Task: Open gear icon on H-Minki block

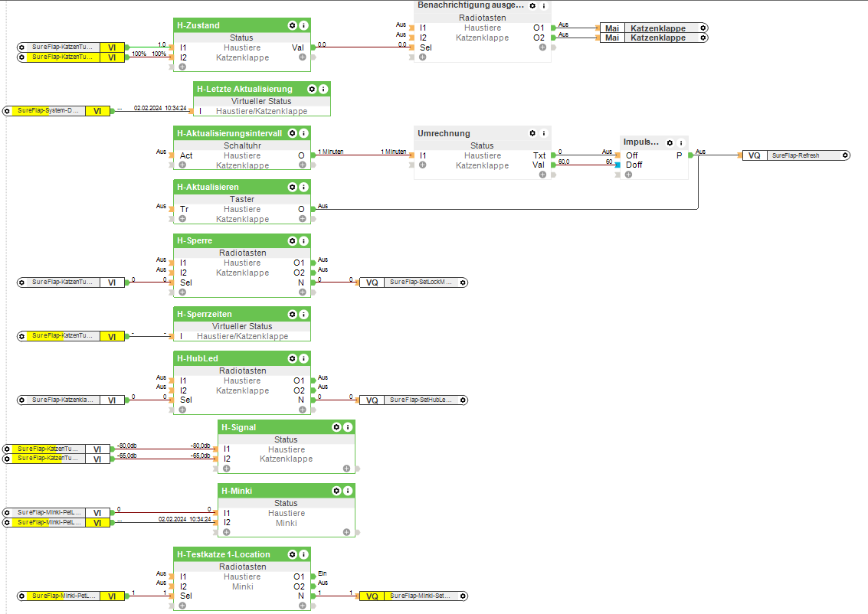Action: pos(336,491)
